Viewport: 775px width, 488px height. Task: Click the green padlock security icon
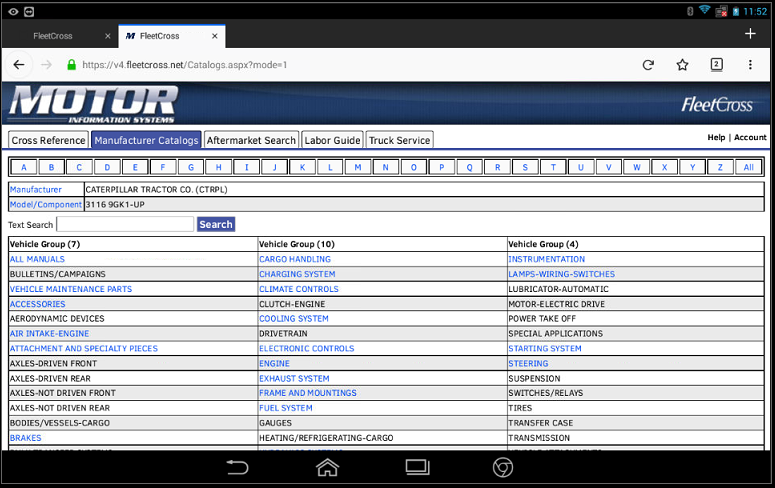(x=72, y=65)
